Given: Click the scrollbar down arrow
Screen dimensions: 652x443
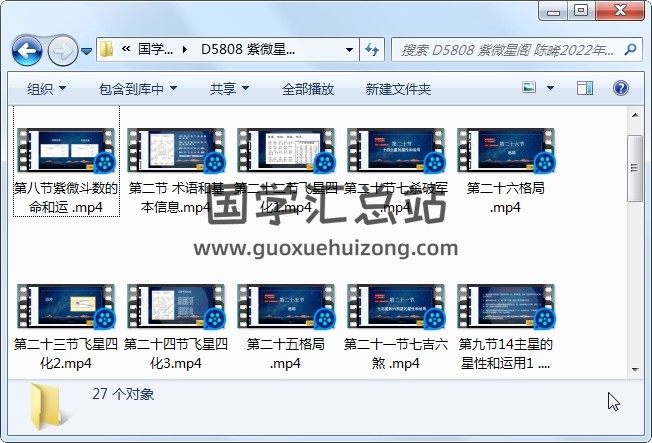Looking at the screenshot, I should pyautogui.click(x=635, y=369).
